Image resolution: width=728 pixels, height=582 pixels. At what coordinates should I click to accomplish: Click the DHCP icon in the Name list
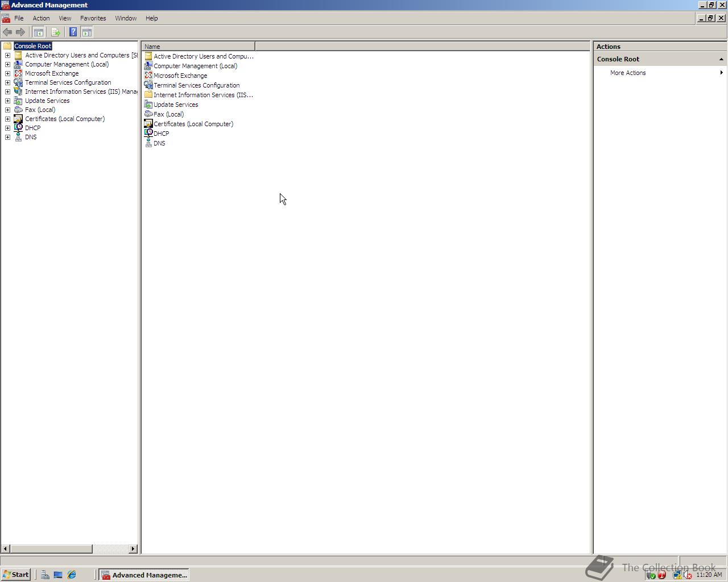(148, 134)
